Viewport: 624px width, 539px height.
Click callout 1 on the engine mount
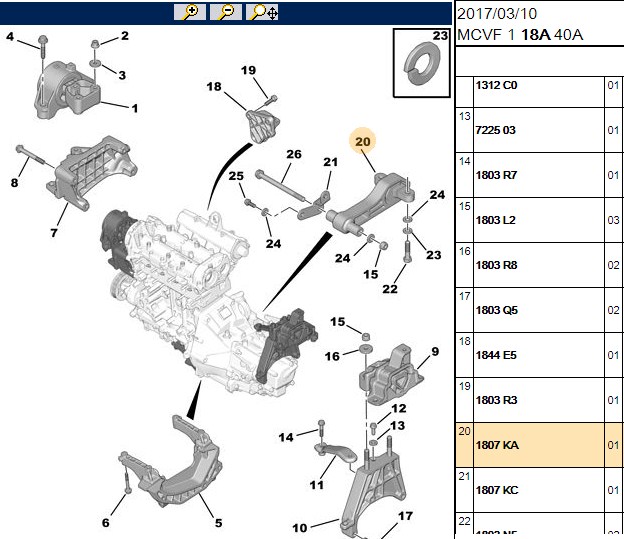click(135, 108)
